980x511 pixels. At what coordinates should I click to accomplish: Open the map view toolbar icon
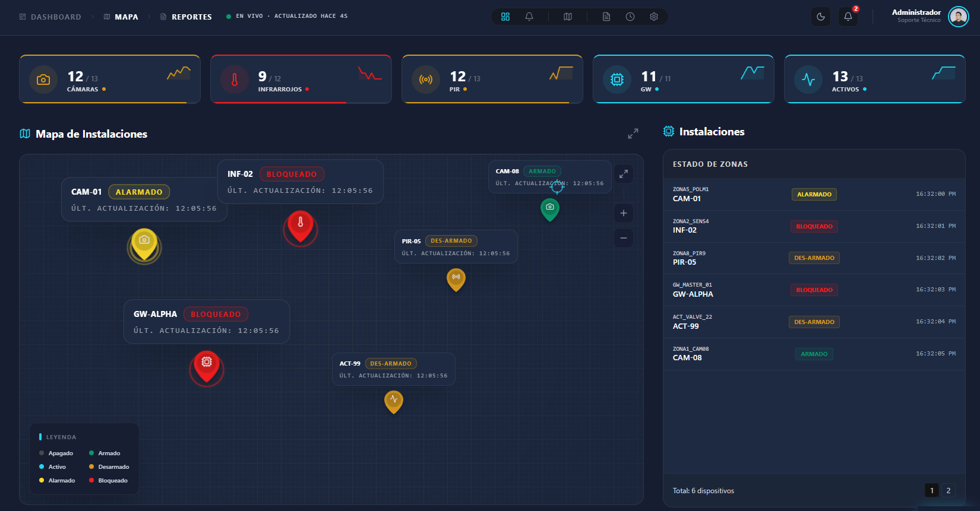click(x=568, y=17)
